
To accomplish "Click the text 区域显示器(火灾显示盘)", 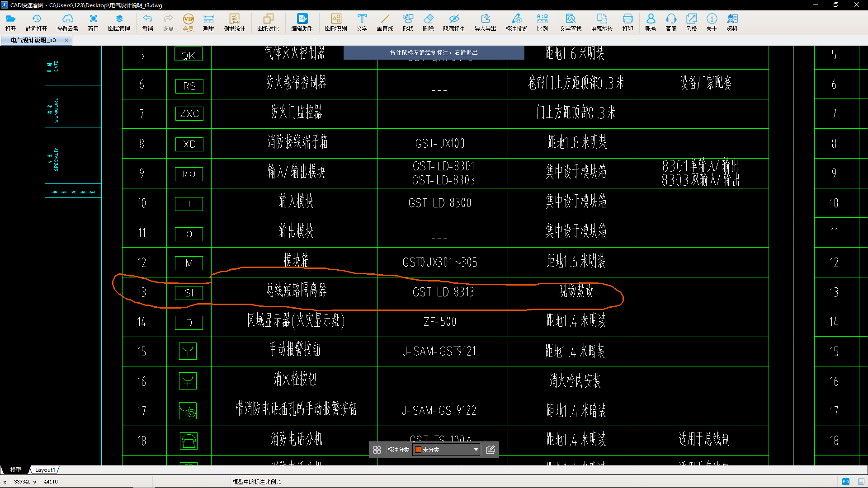I will click(x=296, y=320).
